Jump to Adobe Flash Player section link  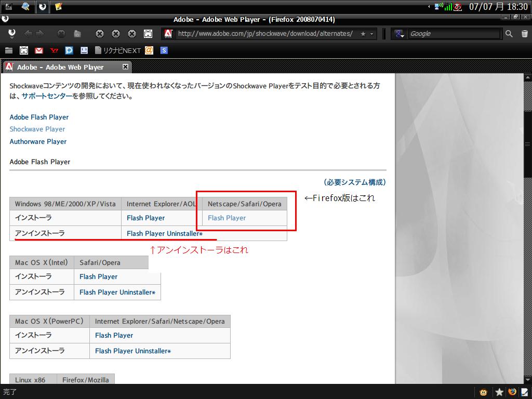coord(39,117)
